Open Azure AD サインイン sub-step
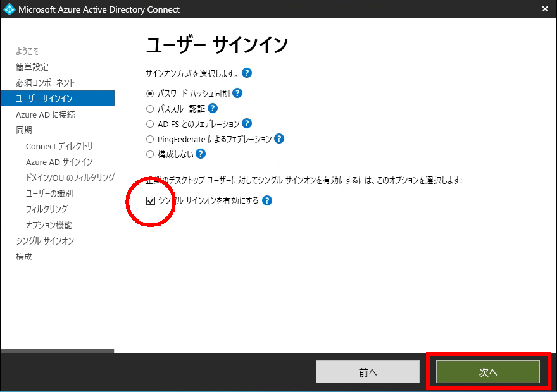Image resolution: width=557 pixels, height=392 pixels. 59,162
